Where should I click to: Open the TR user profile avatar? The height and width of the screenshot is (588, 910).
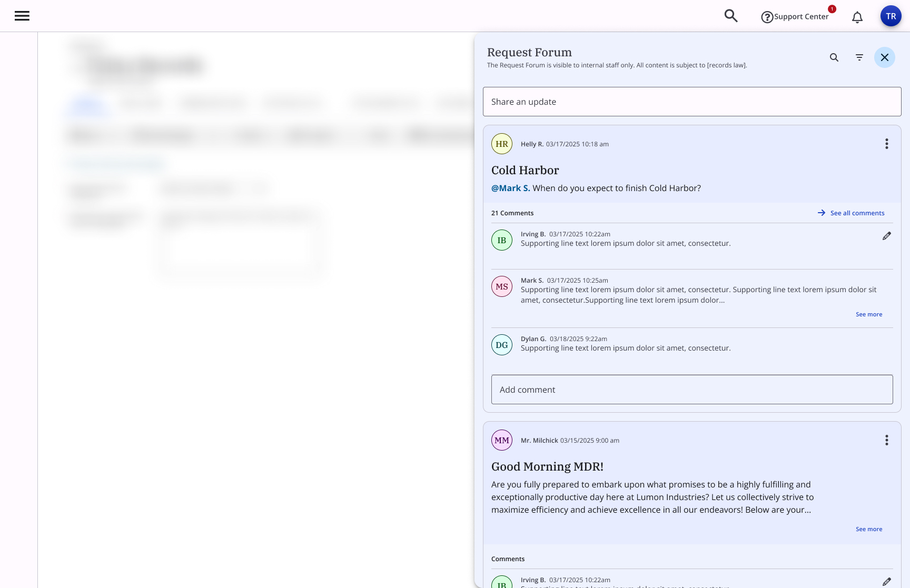pos(891,16)
